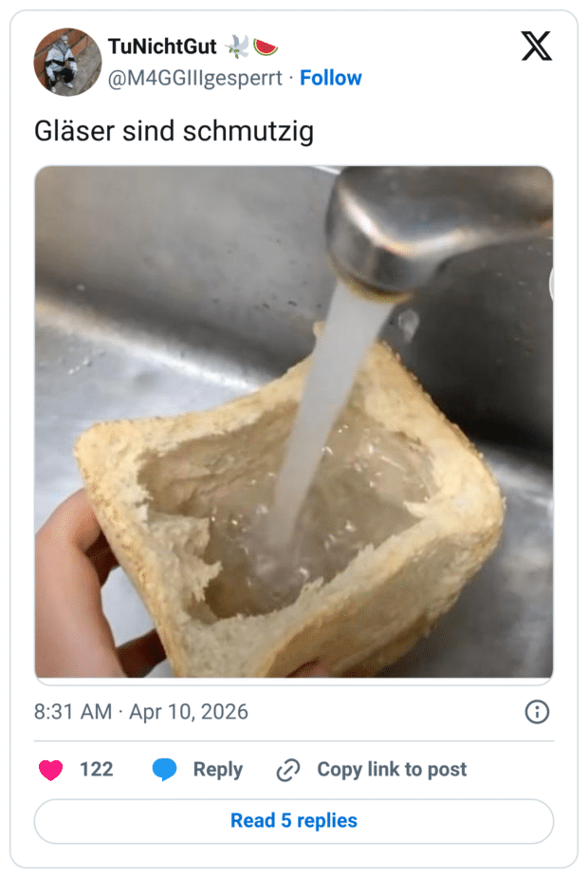Image resolution: width=588 pixels, height=878 pixels.
Task: Click the @M4GGIIlgesperrt handle
Action: [195, 78]
